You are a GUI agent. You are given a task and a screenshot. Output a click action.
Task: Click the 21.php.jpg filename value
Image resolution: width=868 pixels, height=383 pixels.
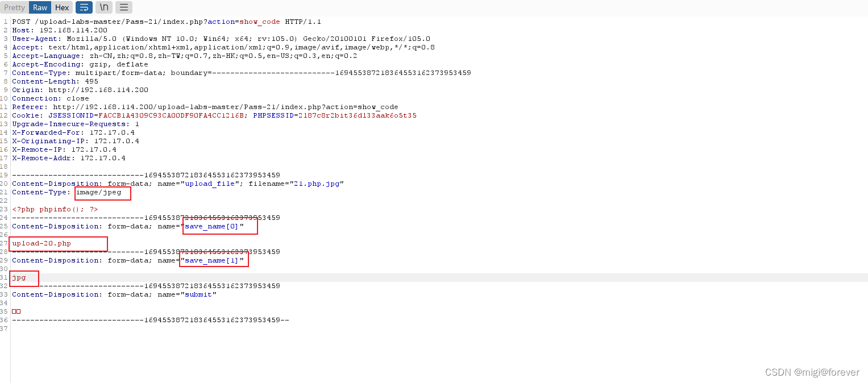(318, 184)
